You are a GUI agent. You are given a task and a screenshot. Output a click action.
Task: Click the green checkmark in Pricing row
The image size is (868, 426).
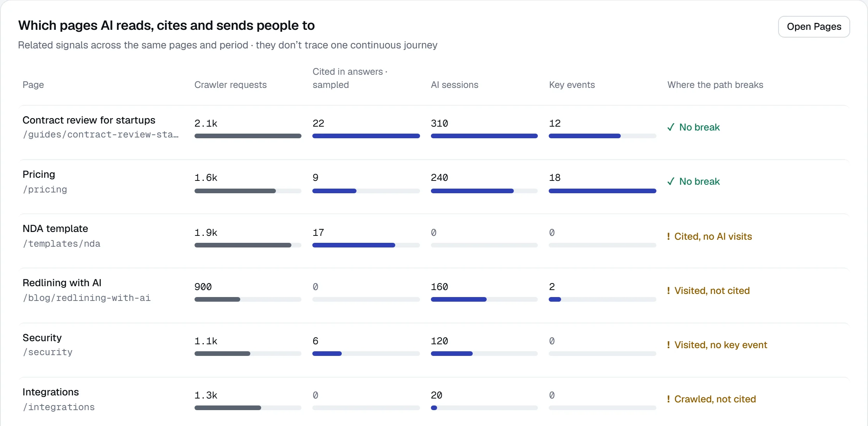671,182
